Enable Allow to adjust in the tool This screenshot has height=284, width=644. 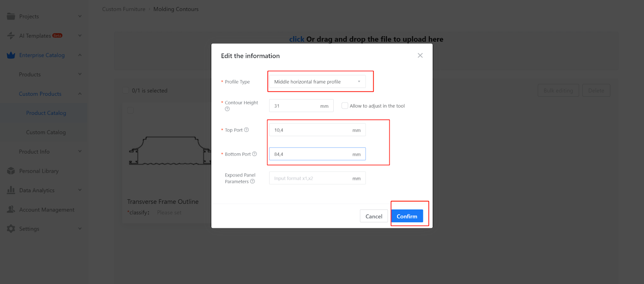[x=345, y=106]
